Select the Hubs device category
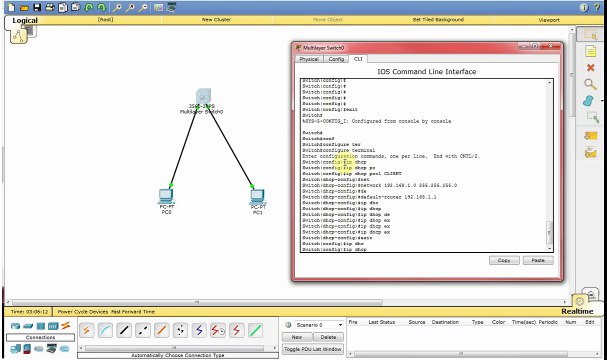The width and height of the screenshot is (607, 360). (x=41, y=326)
